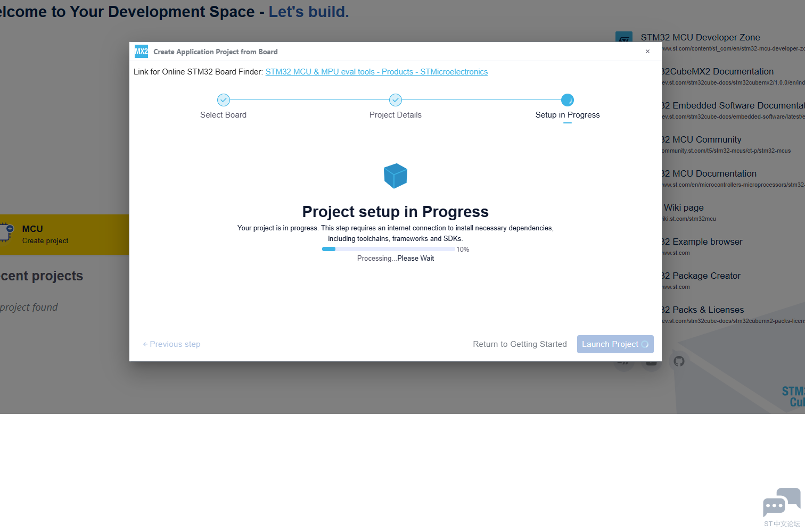Open the STM32 MCU Community link
805x532 pixels.
tap(702, 139)
